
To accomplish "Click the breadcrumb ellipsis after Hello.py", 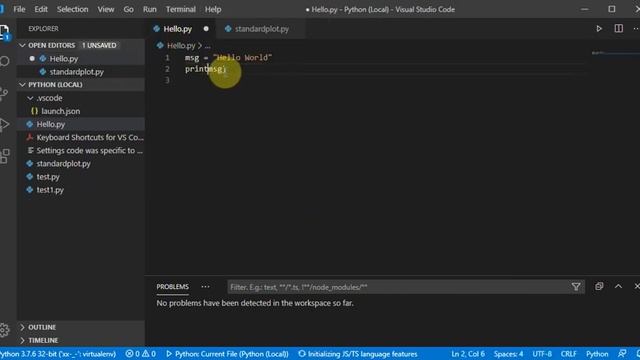I will pyautogui.click(x=208, y=46).
